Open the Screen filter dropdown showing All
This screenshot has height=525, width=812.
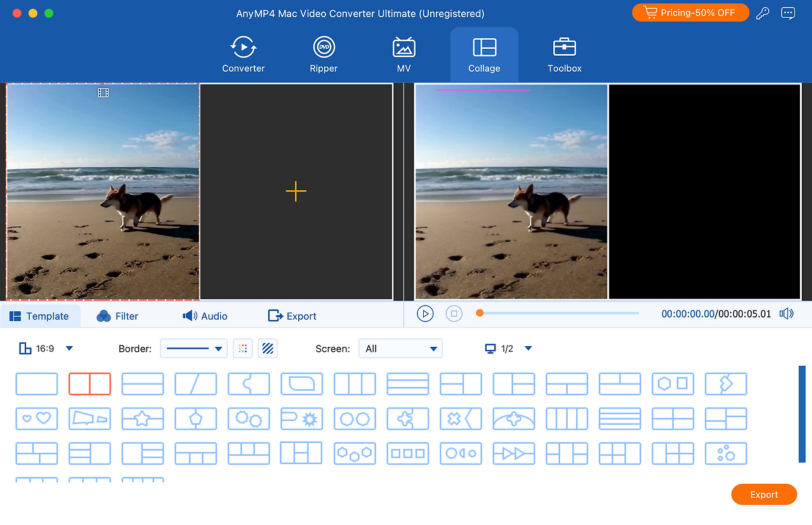[400, 348]
